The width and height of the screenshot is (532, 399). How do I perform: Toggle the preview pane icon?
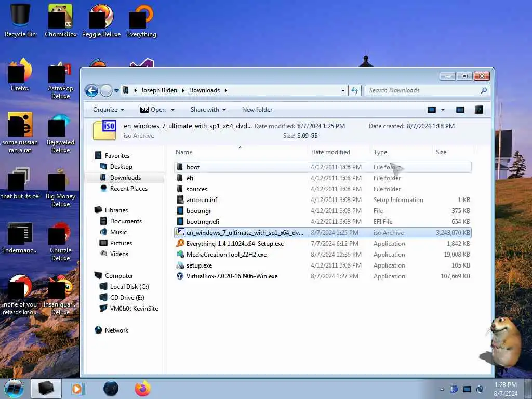pyautogui.click(x=460, y=110)
